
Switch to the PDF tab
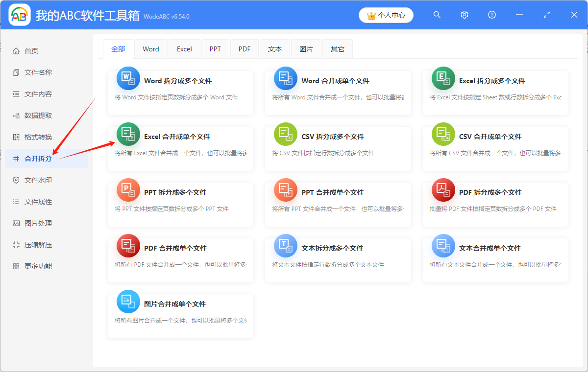tap(244, 48)
